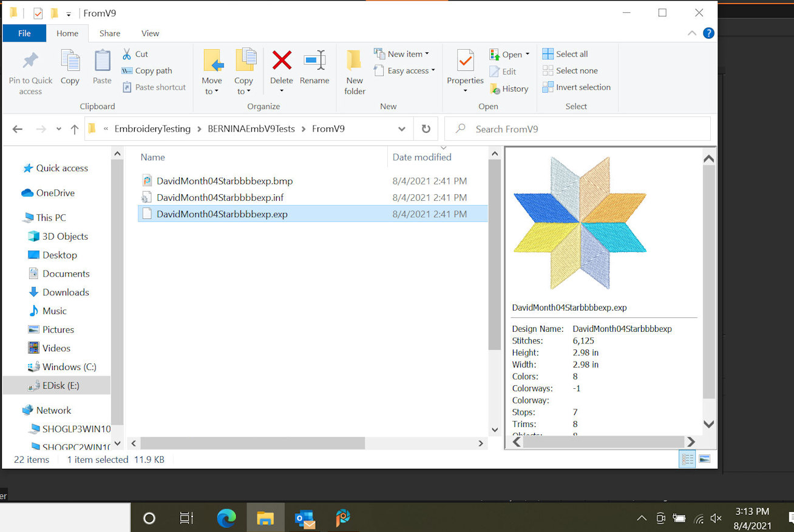Click the Copy icon in Clipboard group
The height and width of the screenshot is (532, 794).
(70, 61)
